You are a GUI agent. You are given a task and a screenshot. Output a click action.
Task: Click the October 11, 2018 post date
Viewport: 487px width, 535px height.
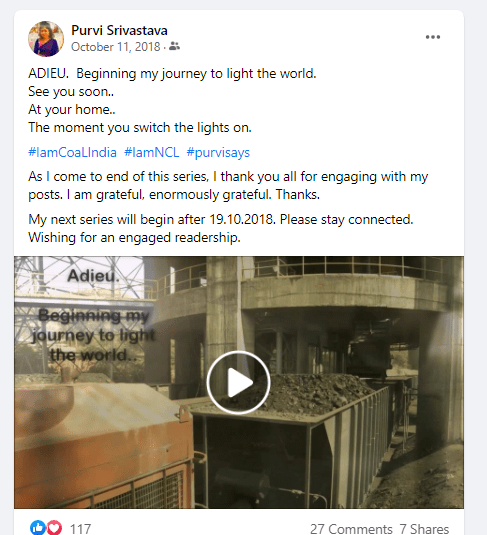point(115,46)
